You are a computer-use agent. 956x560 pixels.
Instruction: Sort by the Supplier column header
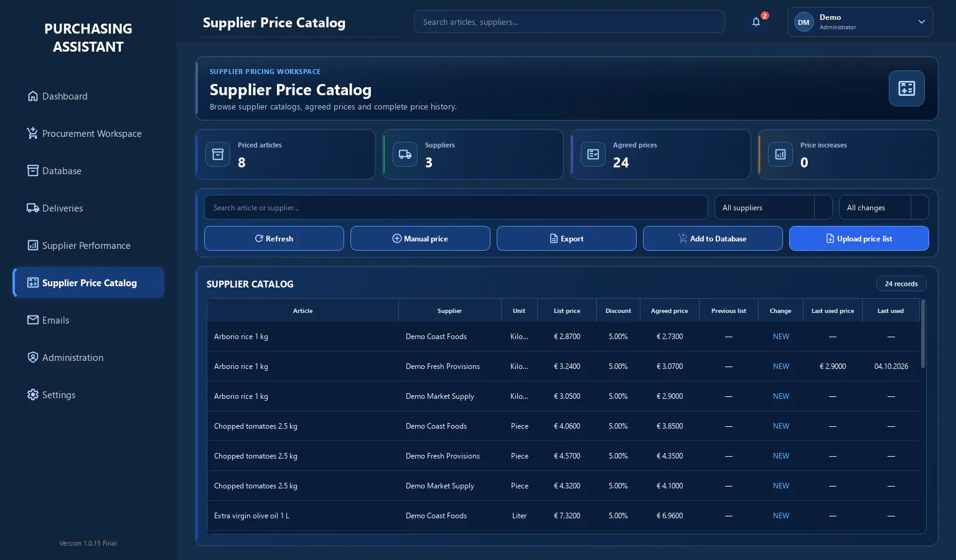click(x=450, y=310)
